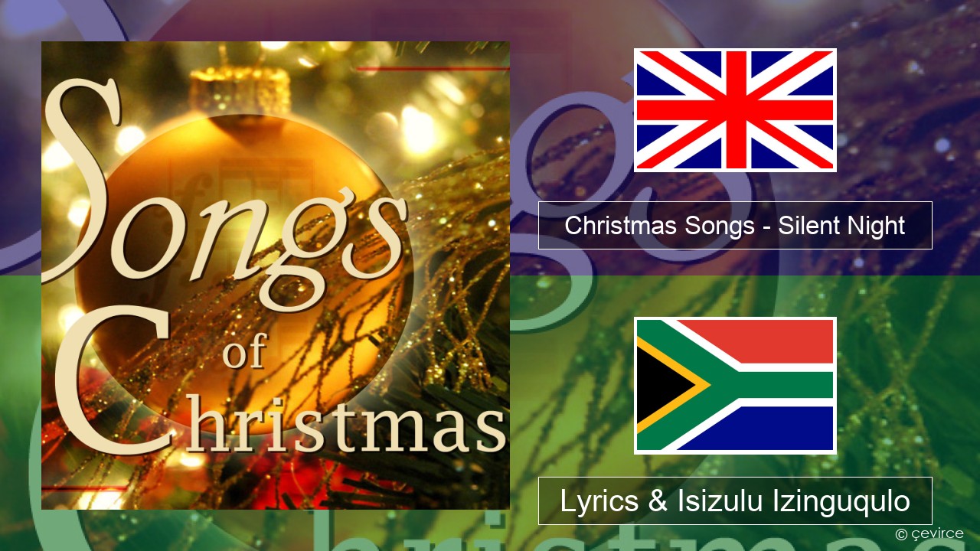Select the Christmas Songs - Silent Night title box
Screen dimensions: 980x551
735,225
